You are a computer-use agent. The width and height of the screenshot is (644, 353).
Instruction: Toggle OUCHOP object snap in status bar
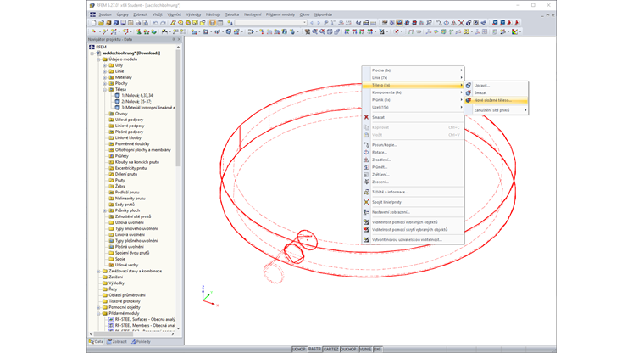click(x=349, y=350)
